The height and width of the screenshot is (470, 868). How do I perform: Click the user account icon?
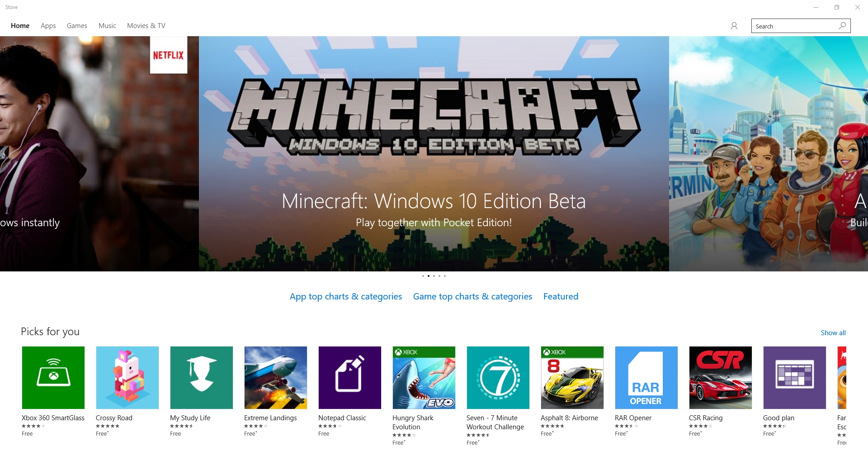[x=734, y=26]
